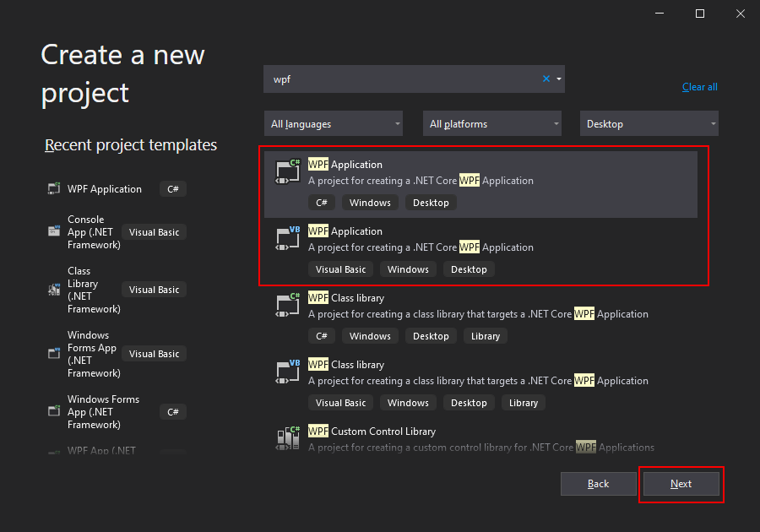Click recent Console App (.NET Framework) icon
The width and height of the screenshot is (760, 532).
click(x=54, y=231)
